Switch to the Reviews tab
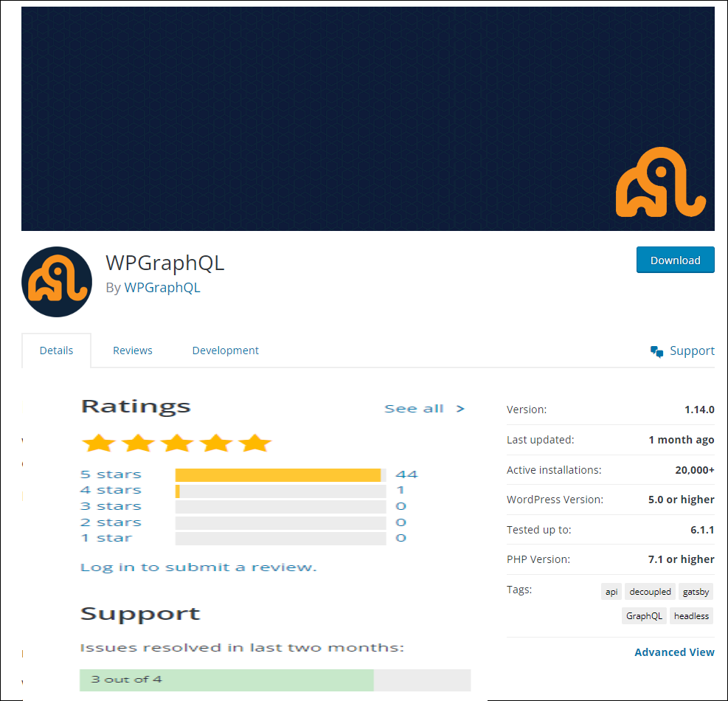The width and height of the screenshot is (728, 701). coord(132,350)
